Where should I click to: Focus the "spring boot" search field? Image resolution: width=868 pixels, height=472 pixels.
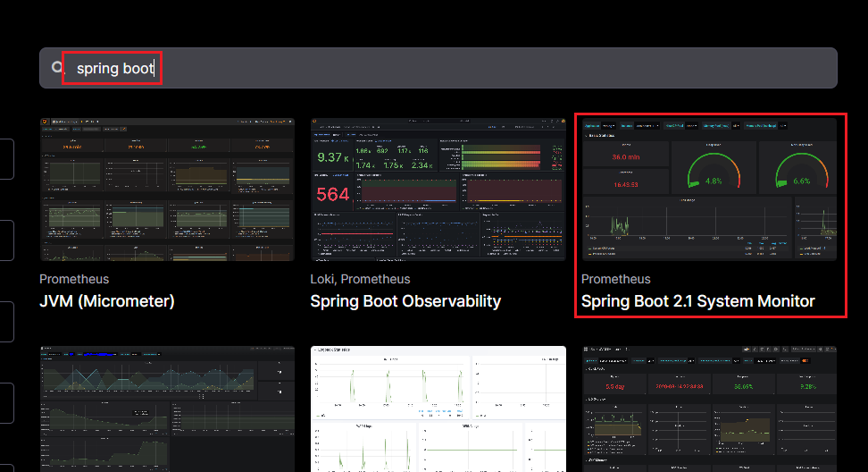click(438, 68)
